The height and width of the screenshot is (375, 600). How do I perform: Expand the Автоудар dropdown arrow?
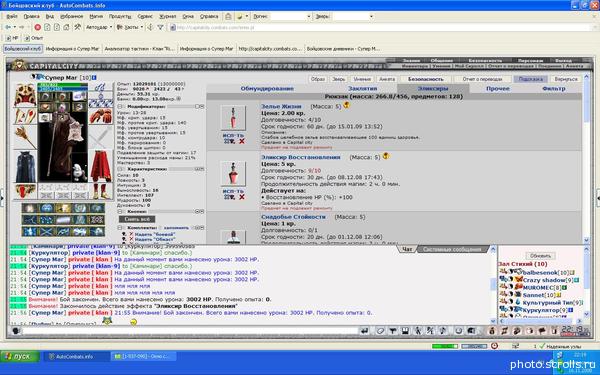111,27
